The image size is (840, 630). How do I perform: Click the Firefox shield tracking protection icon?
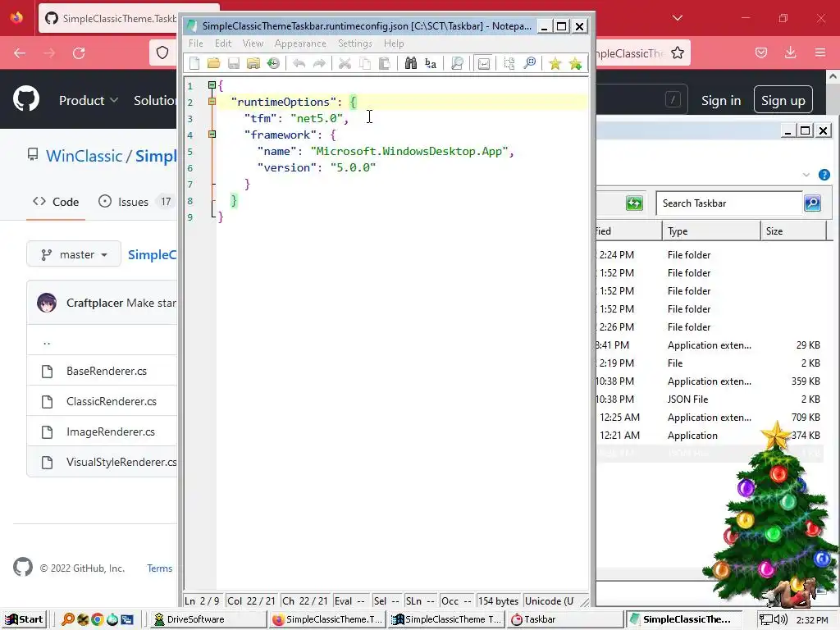(162, 52)
